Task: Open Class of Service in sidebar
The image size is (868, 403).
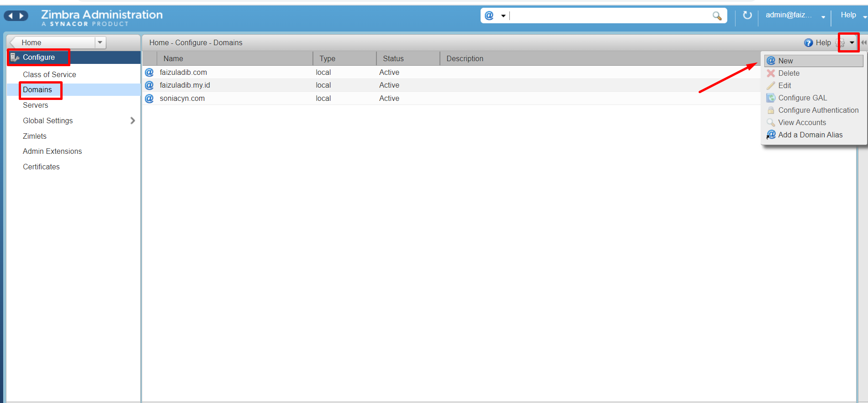Action: 49,74
